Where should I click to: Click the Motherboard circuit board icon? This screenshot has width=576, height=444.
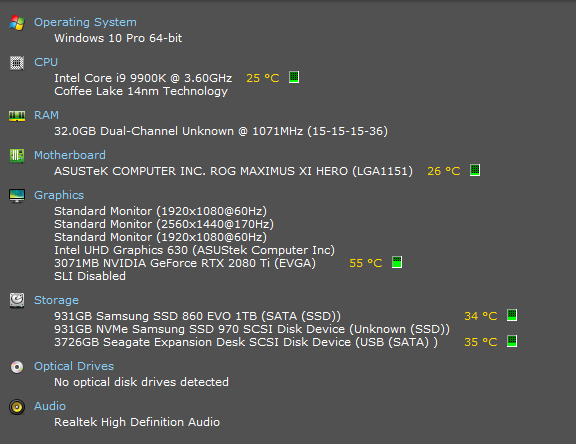[x=17, y=156]
